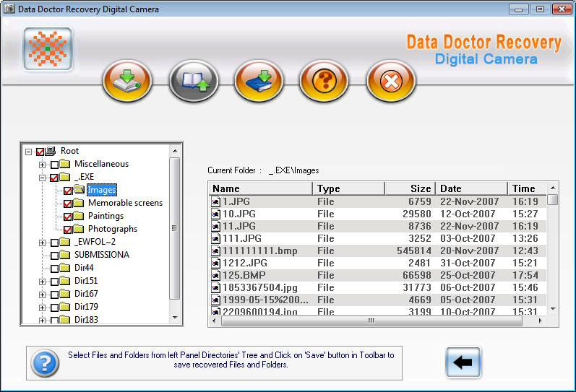Click the Paintings folder icon
The image size is (576, 392).
[x=78, y=216]
